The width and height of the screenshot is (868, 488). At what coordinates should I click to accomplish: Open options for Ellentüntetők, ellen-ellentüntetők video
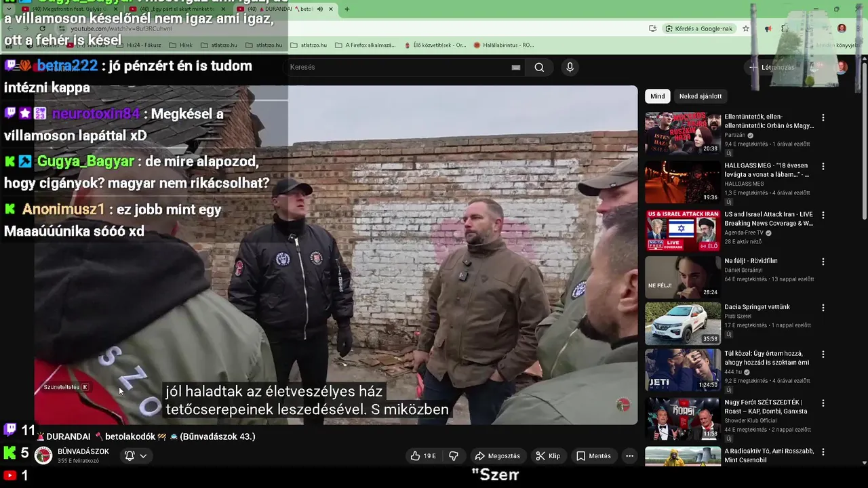[823, 117]
